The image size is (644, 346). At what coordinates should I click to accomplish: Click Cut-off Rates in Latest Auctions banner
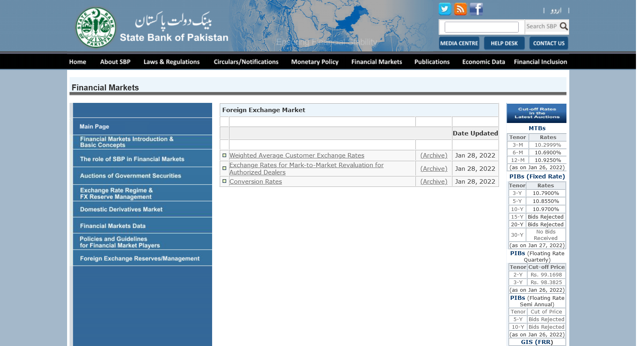[536, 113]
